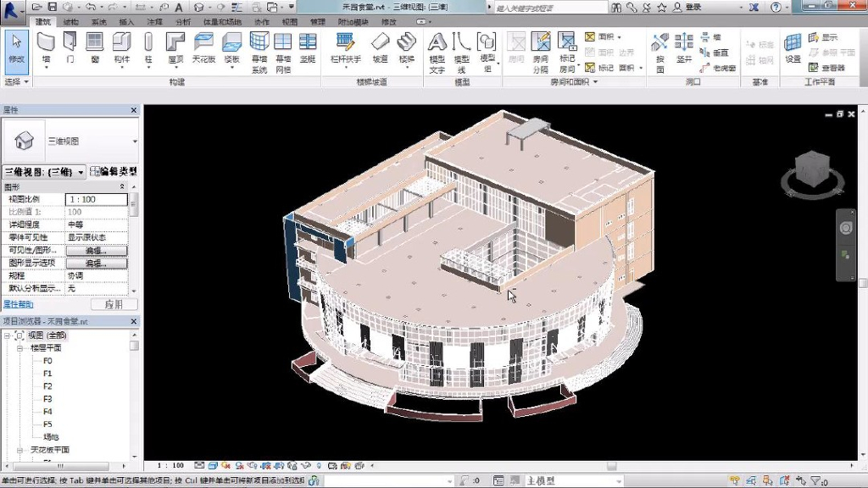This screenshot has height=488, width=868.
Task: Select the 屋顶 (Roof) tool
Action: [x=175, y=48]
